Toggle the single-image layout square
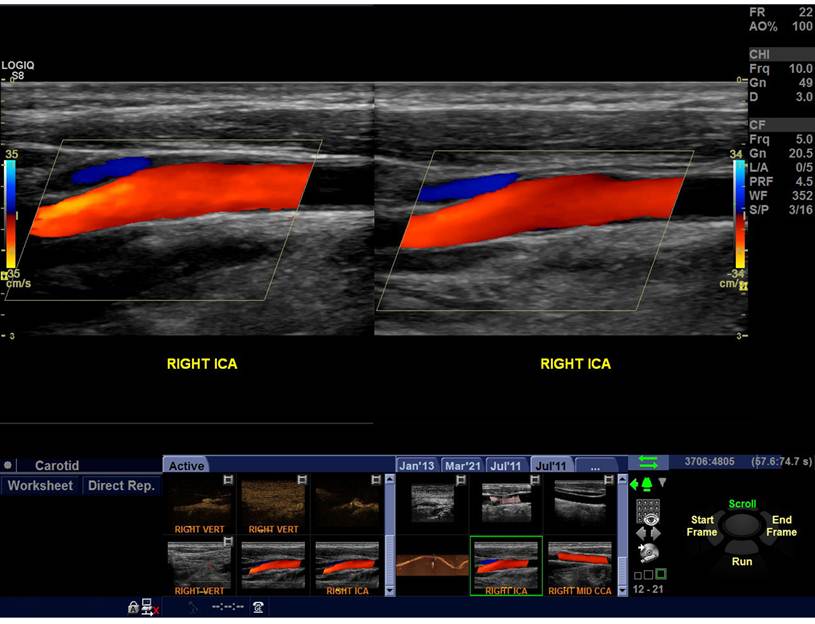 638,575
